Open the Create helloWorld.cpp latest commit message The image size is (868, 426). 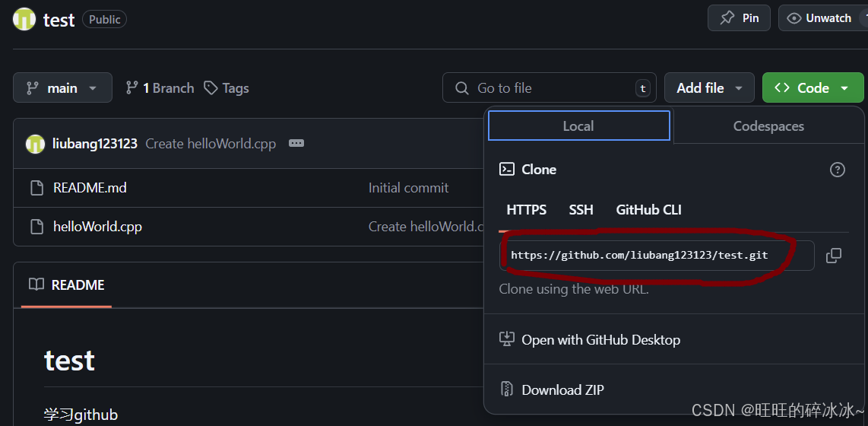pyautogui.click(x=211, y=144)
